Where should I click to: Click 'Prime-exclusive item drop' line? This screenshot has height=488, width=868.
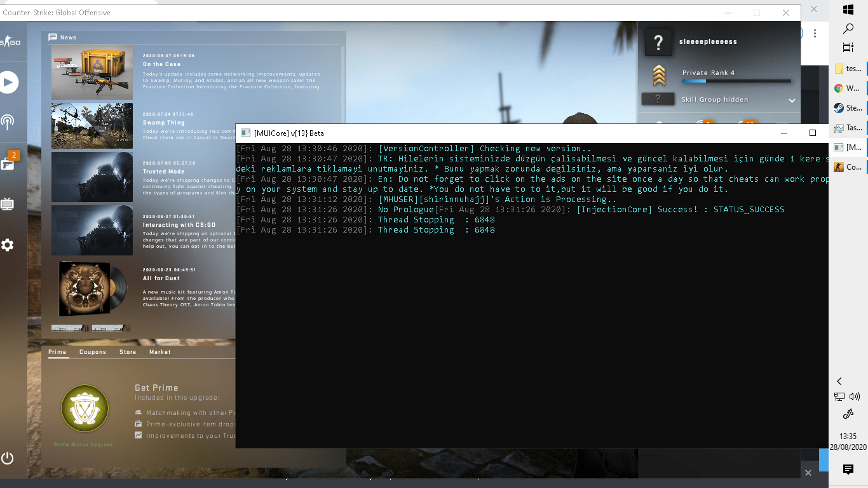pyautogui.click(x=190, y=424)
